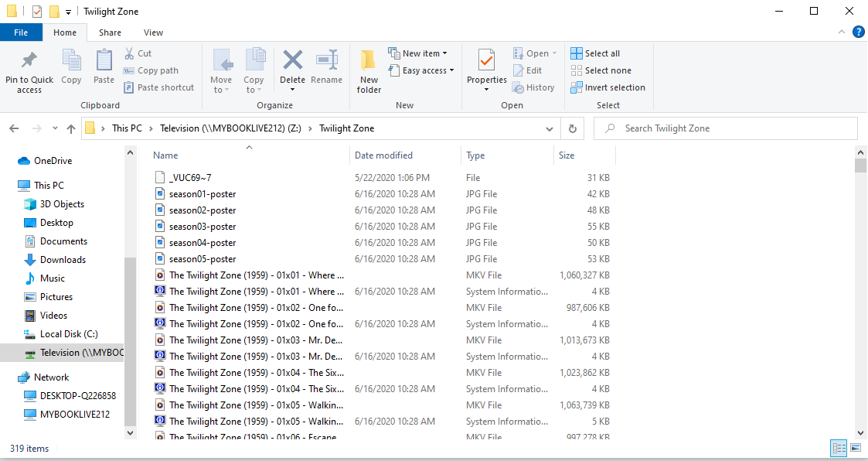
Task: Switch to details view in status bar
Action: click(839, 448)
